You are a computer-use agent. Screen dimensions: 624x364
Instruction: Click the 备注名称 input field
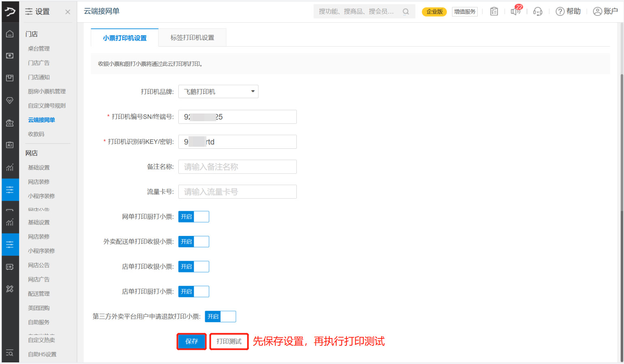tap(237, 167)
